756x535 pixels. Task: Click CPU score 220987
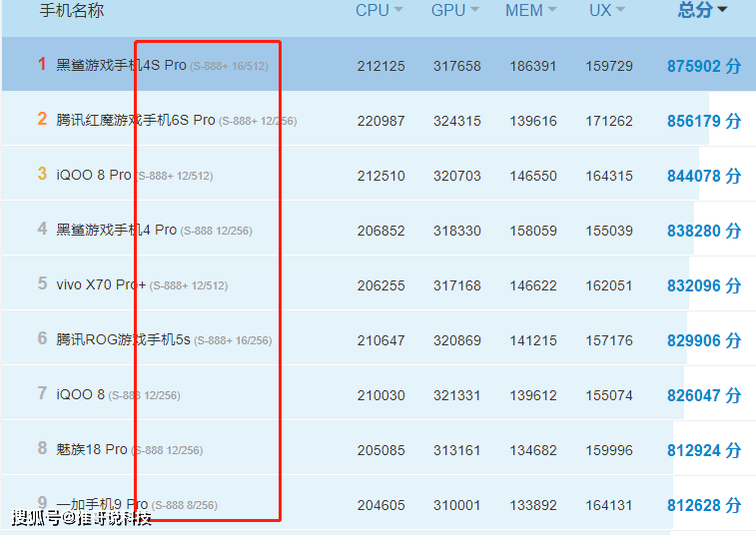click(380, 121)
